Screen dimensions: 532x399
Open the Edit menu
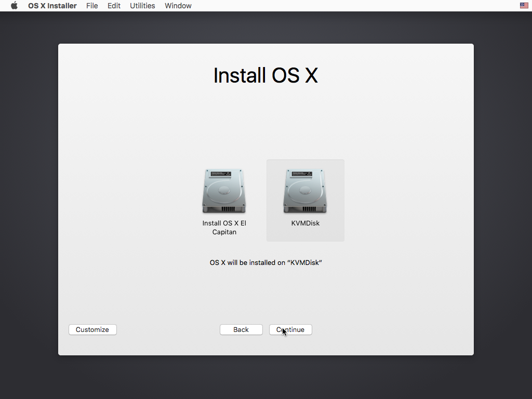pyautogui.click(x=114, y=6)
